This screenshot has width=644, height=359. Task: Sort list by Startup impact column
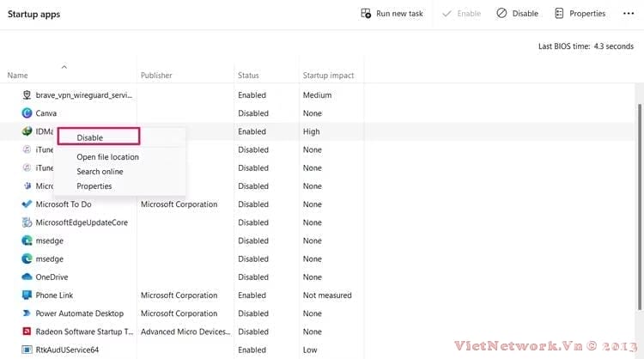[328, 76]
